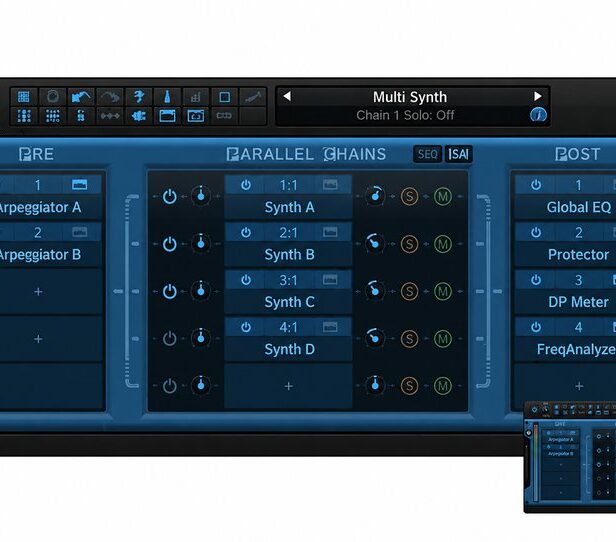Viewport: 616px width, 542px height.
Task: Click the dotted matrix grid icon
Action: [x=53, y=116]
